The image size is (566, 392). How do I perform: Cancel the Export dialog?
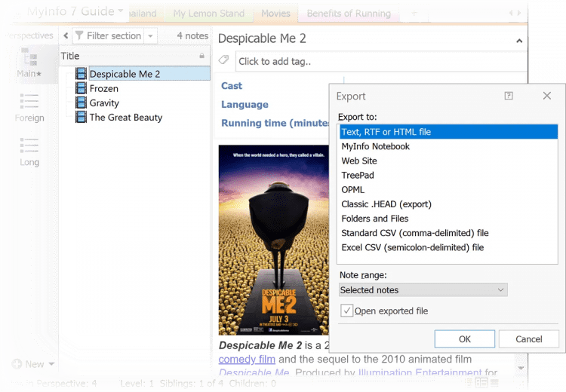point(528,338)
